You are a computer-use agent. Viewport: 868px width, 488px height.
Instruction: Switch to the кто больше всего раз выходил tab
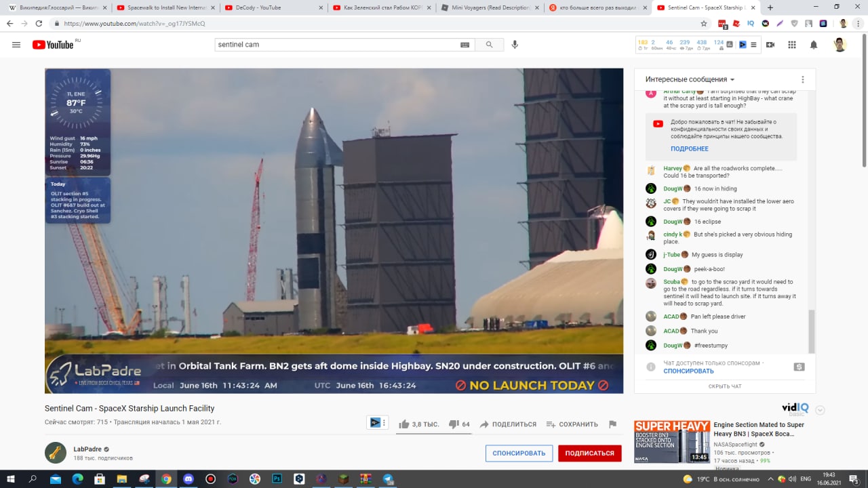coord(597,7)
